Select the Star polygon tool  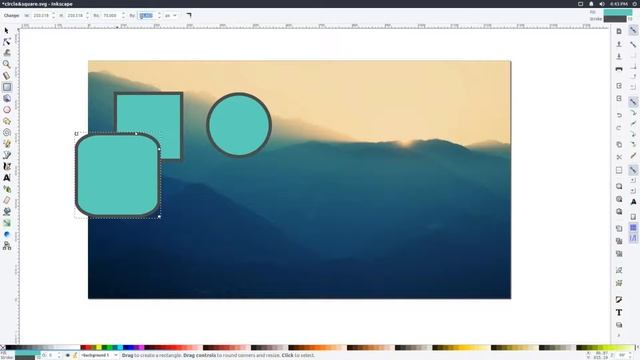[x=7, y=121]
